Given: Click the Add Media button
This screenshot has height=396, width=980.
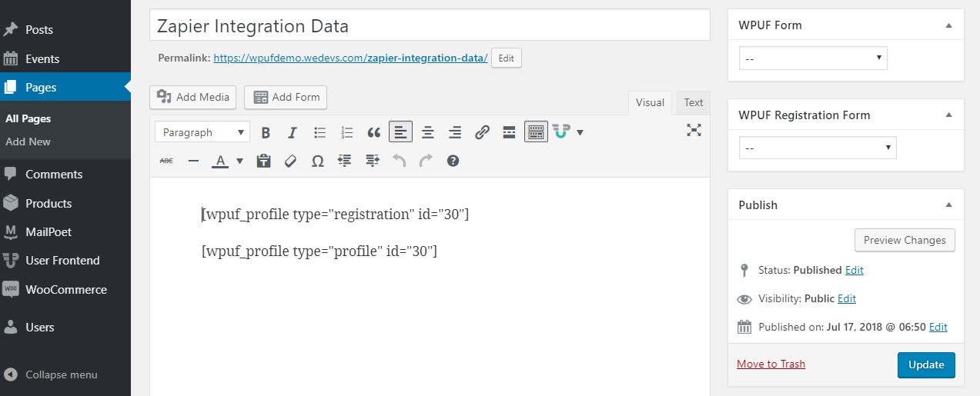Looking at the screenshot, I should click(193, 97).
